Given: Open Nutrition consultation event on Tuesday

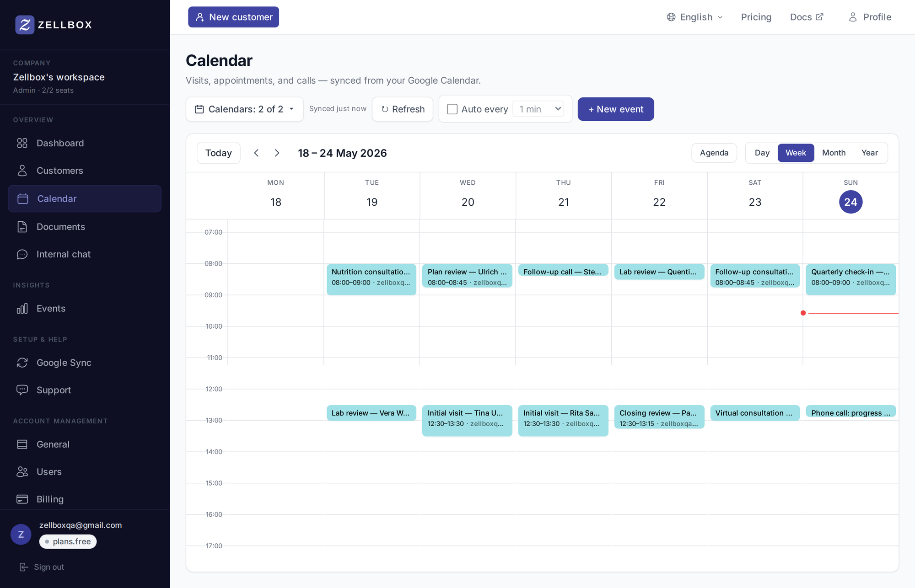Looking at the screenshot, I should coord(371,279).
